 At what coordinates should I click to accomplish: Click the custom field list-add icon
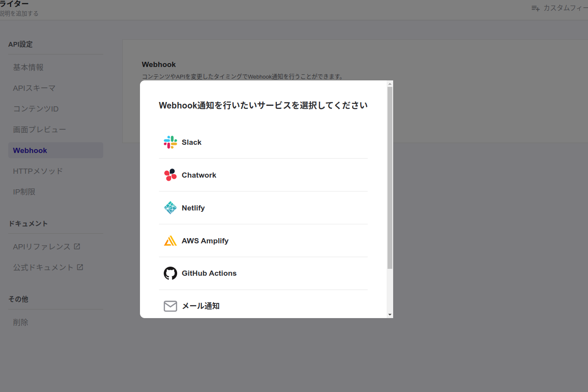click(x=535, y=8)
